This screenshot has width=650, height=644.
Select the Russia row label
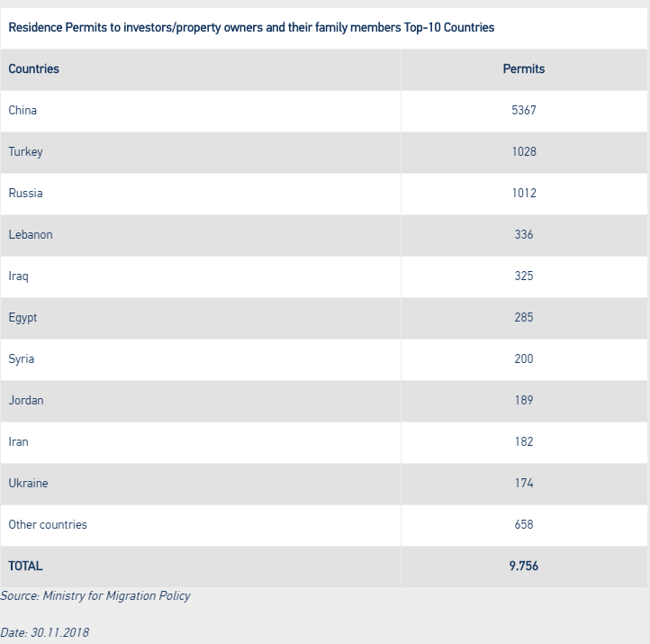click(x=25, y=193)
